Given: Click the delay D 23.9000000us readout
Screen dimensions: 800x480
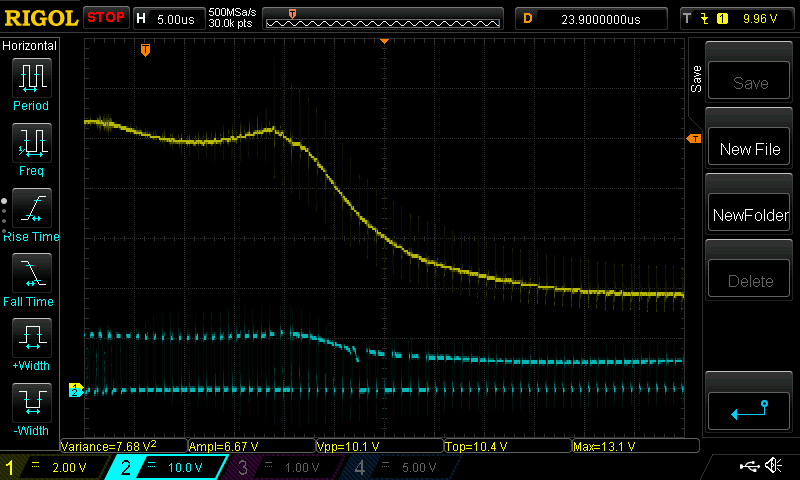Looking at the screenshot, I should 591,19.
